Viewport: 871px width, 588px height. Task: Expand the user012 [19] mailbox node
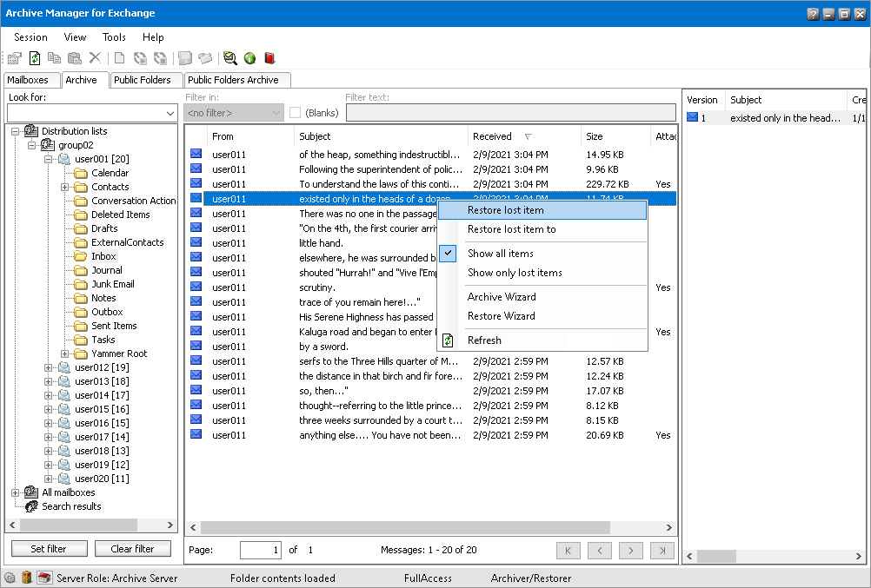point(48,367)
